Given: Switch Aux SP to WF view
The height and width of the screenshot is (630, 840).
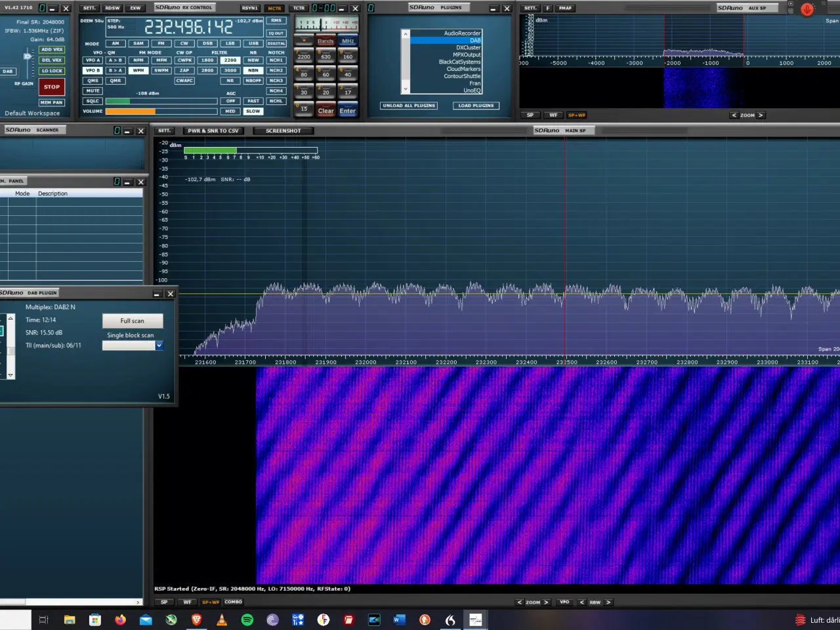Looking at the screenshot, I should [553, 115].
